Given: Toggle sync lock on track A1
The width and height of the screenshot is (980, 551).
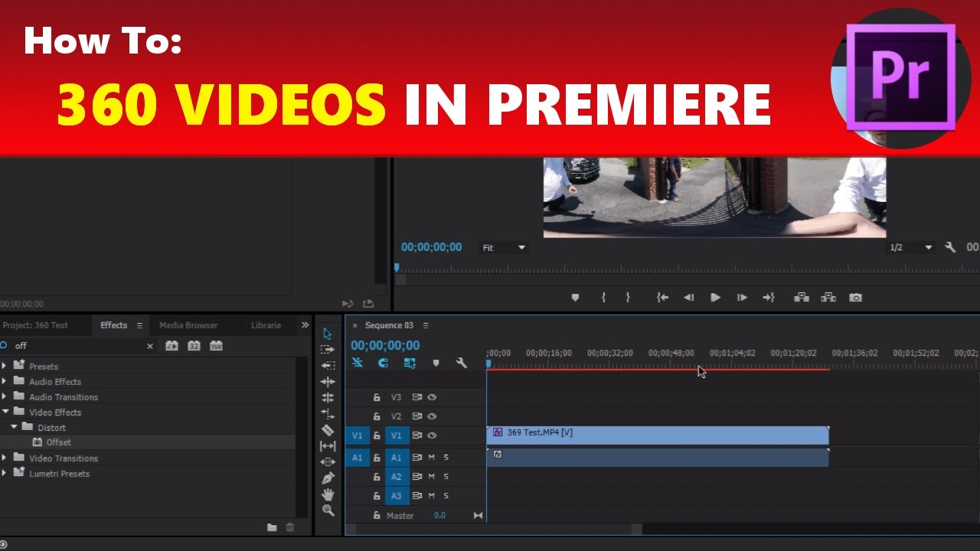Looking at the screenshot, I should 417,458.
